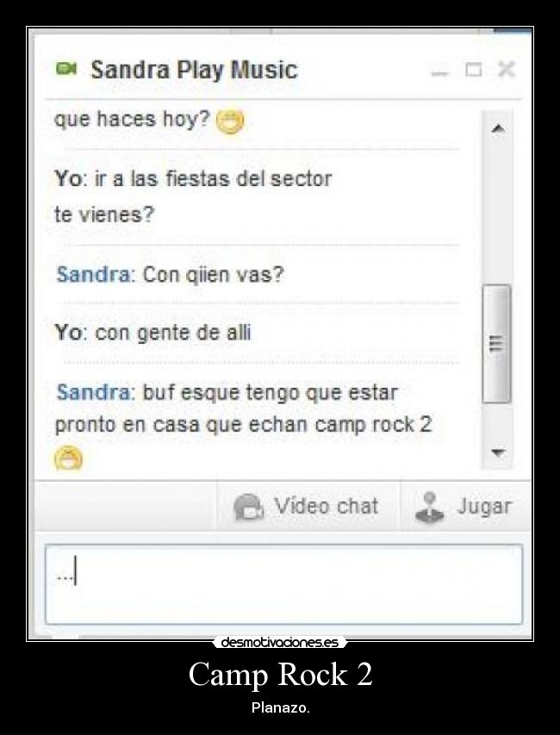This screenshot has width=560, height=735.
Task: Click the chat scrollbar thumb
Action: [497, 344]
